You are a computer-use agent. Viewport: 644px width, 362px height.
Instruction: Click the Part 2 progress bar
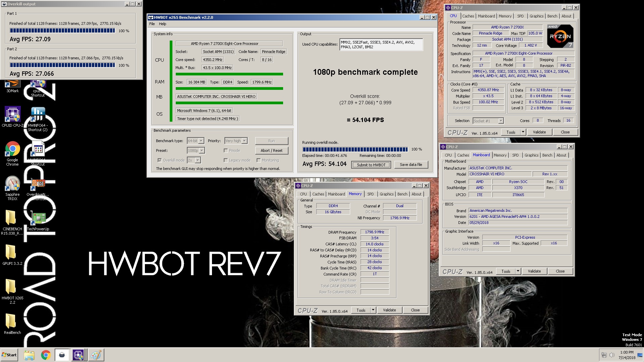[62, 65]
